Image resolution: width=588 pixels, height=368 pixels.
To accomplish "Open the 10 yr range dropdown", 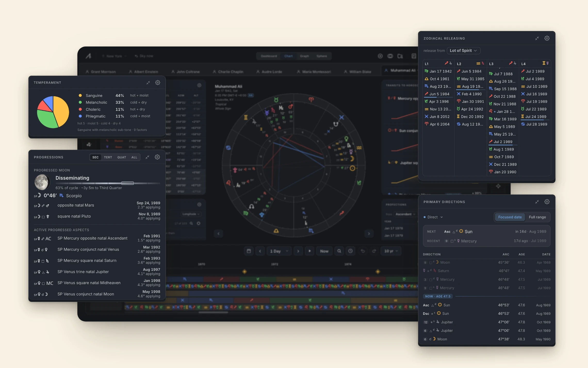I will tap(391, 251).
